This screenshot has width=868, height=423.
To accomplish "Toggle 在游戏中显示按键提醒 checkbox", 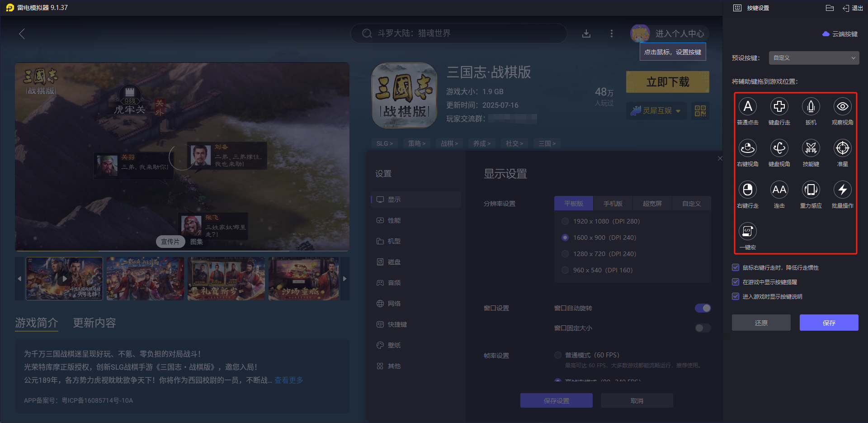I will [736, 282].
